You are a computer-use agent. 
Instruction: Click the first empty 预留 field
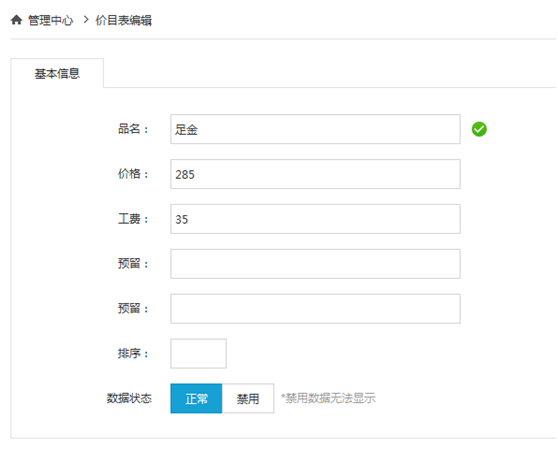[315, 264]
